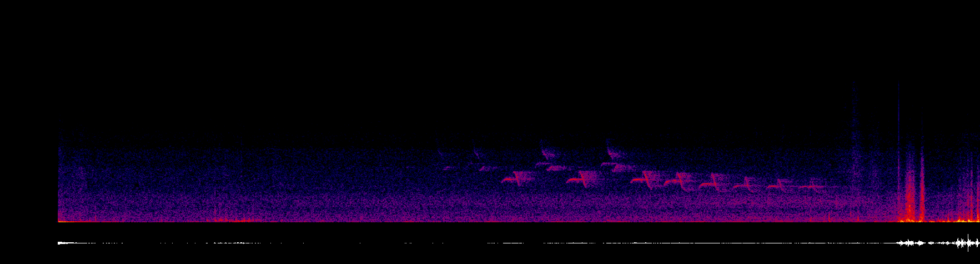The image size is (980, 264).
Task: Select the last faint call in the lower series
Action: (812, 185)
